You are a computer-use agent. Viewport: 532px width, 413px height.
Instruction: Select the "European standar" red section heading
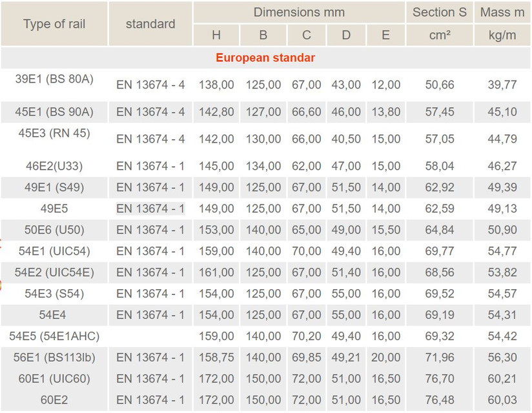pyautogui.click(x=265, y=58)
